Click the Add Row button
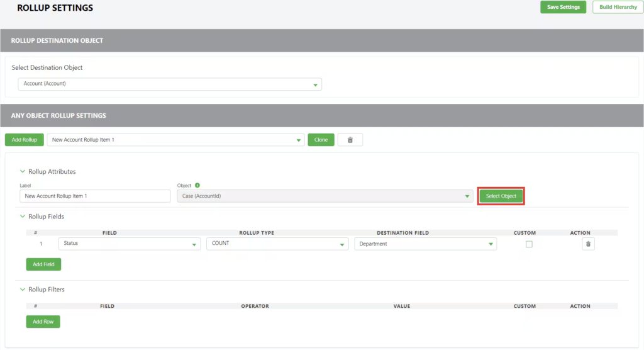The image size is (644, 350). pos(43,322)
